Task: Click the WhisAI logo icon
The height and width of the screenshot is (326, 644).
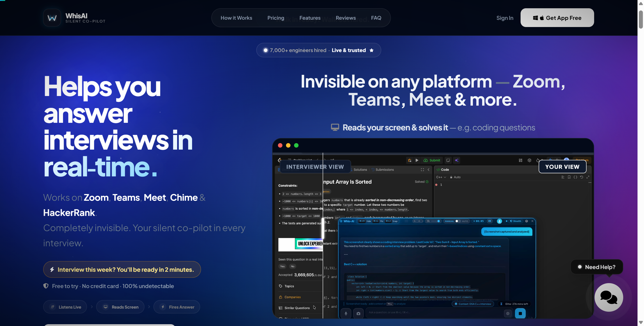Action: click(x=52, y=18)
